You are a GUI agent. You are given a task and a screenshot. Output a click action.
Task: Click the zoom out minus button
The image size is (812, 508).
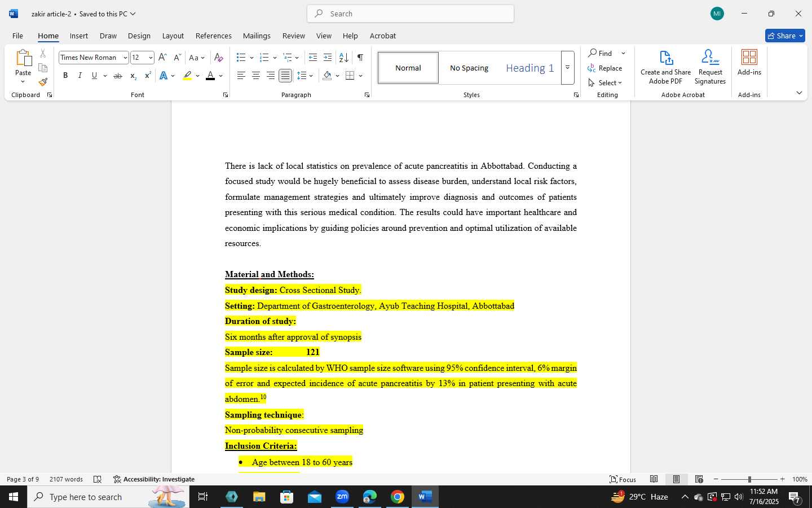(716, 479)
